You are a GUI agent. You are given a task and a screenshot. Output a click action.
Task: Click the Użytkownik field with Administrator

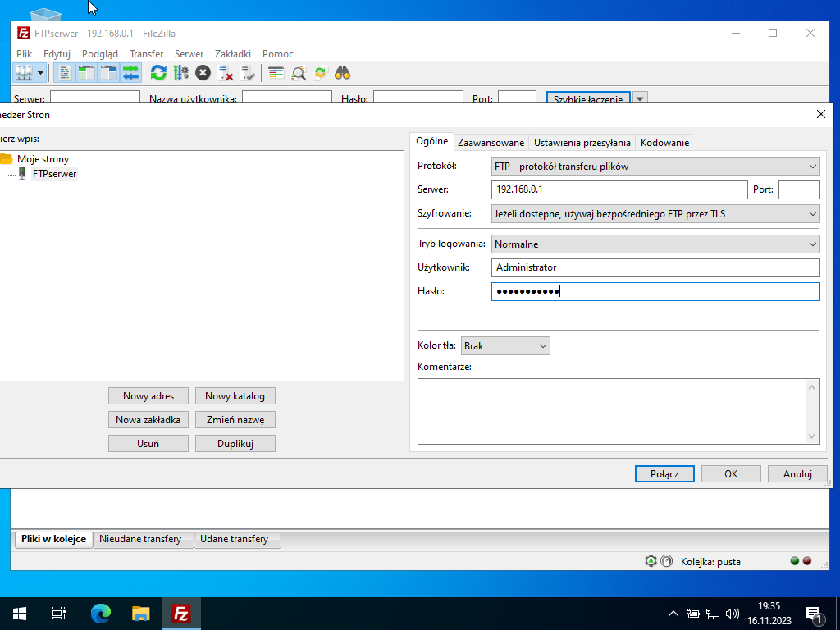[655, 267]
